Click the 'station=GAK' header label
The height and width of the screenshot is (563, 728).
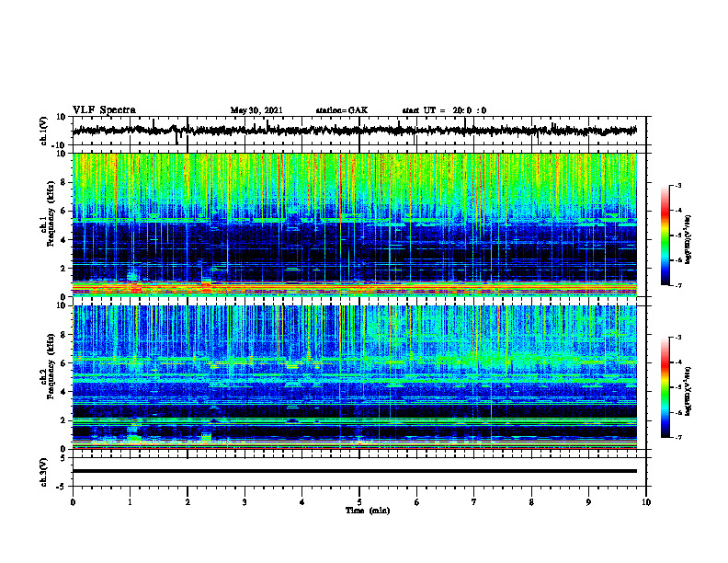click(342, 110)
